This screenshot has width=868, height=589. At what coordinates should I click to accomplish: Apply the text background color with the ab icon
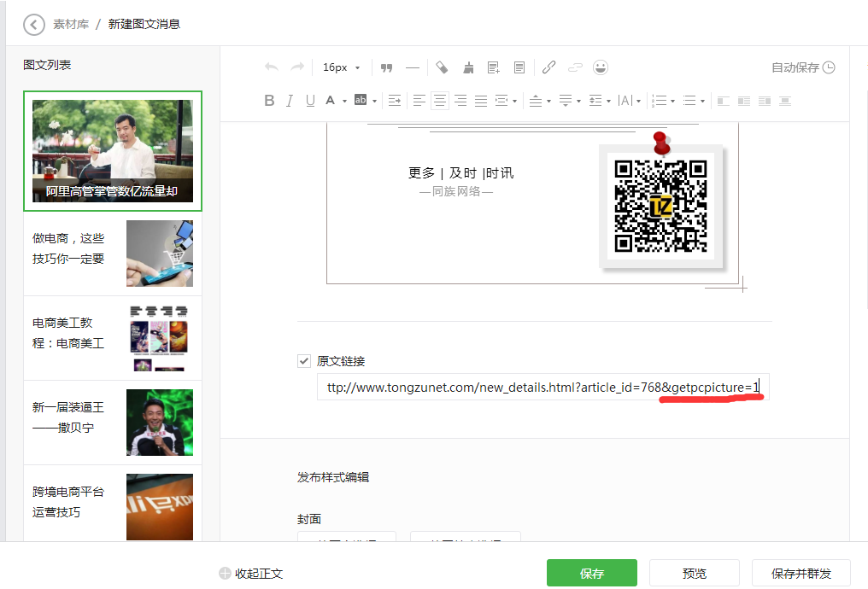point(361,100)
